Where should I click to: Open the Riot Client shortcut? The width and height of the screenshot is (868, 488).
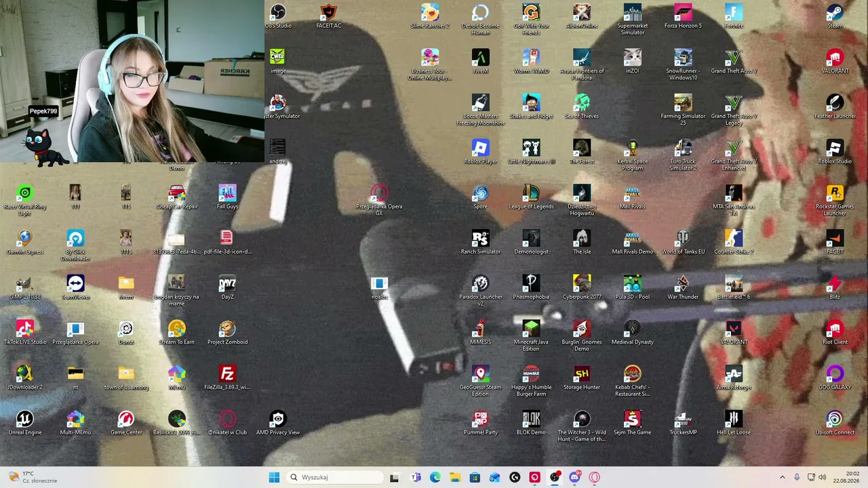pyautogui.click(x=835, y=333)
